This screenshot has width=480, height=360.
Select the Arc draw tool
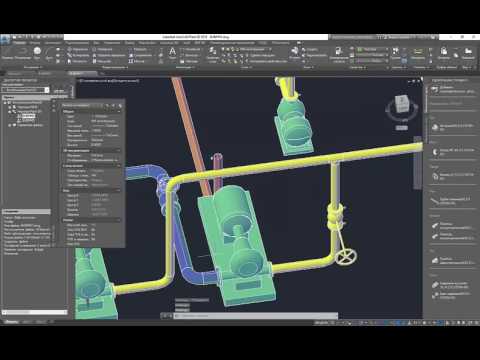click(49, 53)
